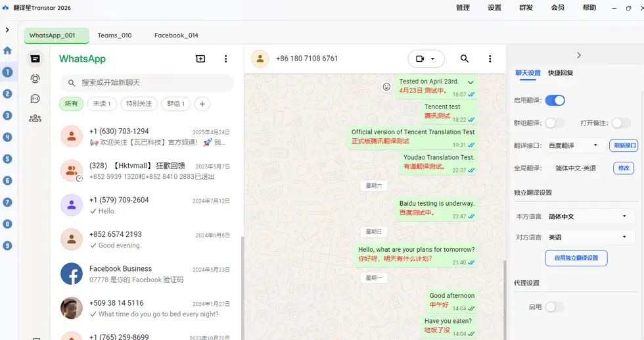Image resolution: width=644 pixels, height=340 pixels.
Task: Open the 本方语言 简体中文 dropdown
Action: pyautogui.click(x=591, y=216)
